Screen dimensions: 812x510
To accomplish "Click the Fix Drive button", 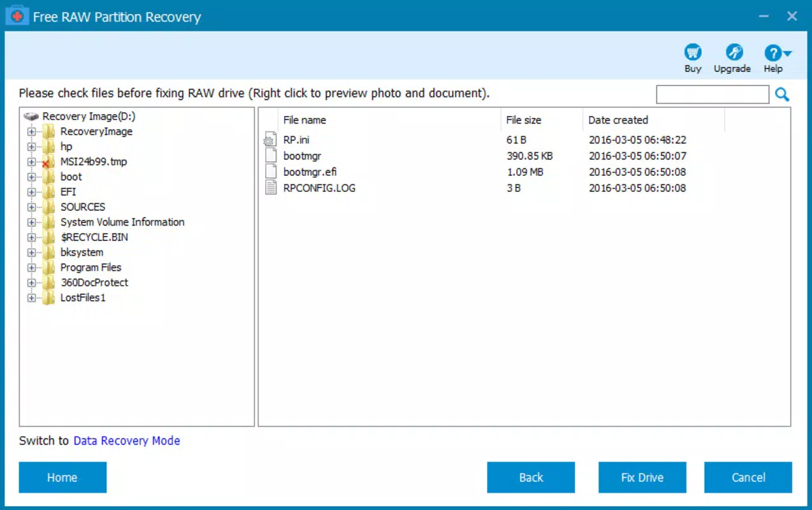I will [x=642, y=477].
